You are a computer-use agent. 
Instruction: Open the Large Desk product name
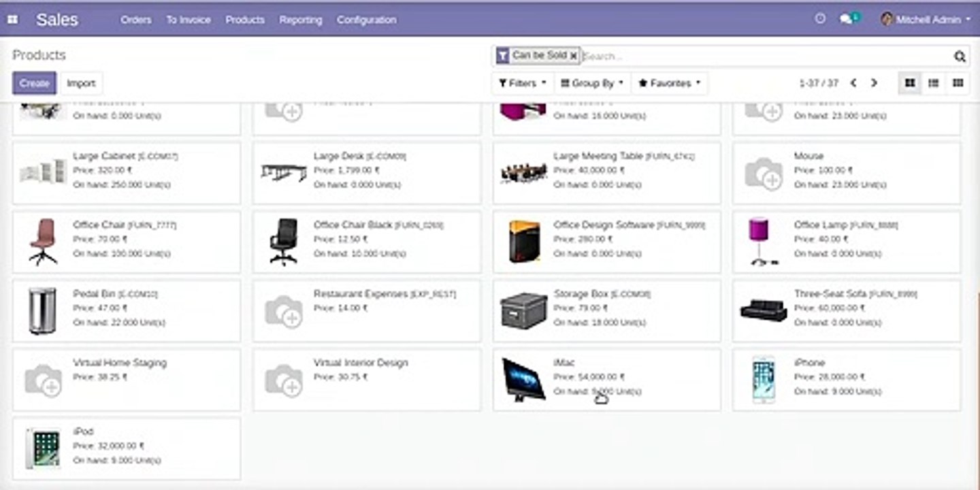point(339,156)
